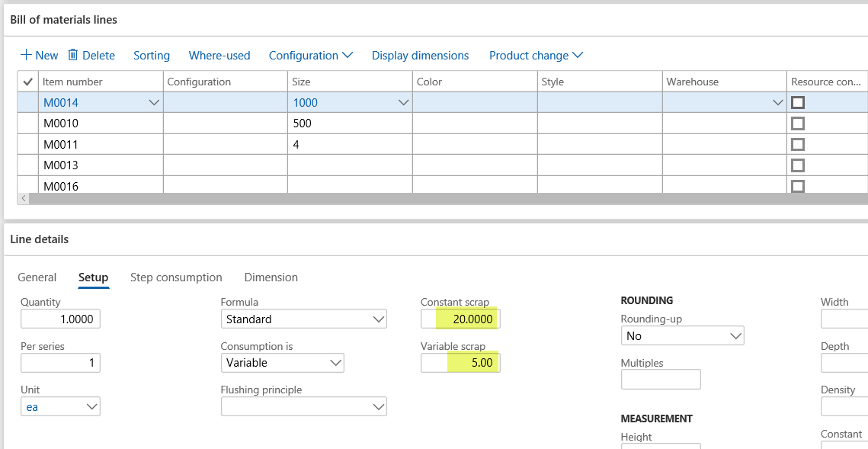Click the select-all checkmark header icon
The width and height of the screenshot is (868, 449).
pos(28,82)
